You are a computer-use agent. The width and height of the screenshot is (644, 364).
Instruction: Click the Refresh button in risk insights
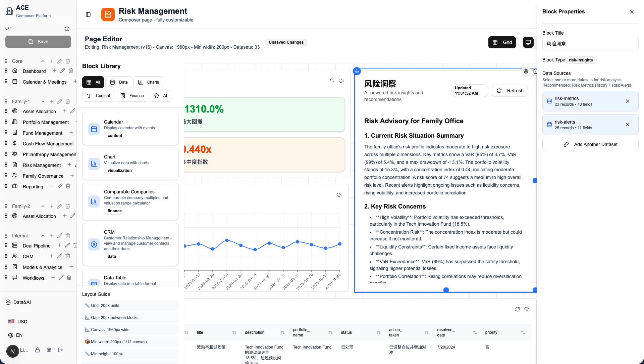510,91
